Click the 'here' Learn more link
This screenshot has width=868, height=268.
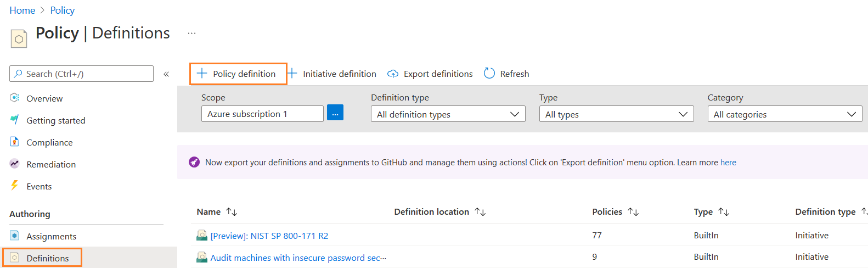(728, 163)
